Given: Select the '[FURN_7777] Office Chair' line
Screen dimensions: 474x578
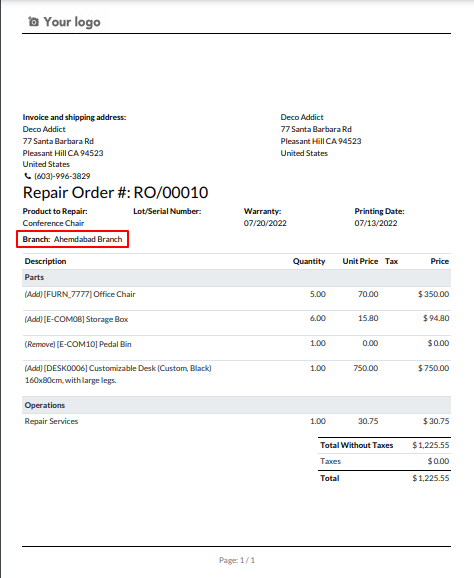Looking at the screenshot, I should coord(236,298).
